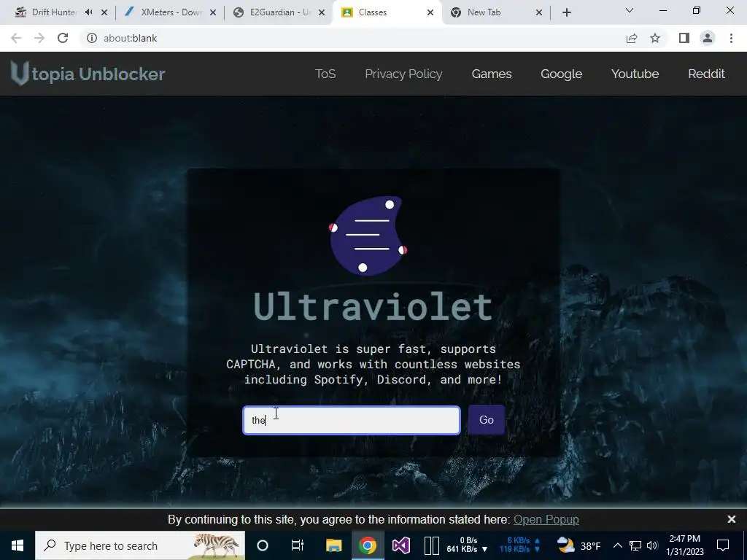Close the XMeters tab
The image size is (747, 560).
213,12
